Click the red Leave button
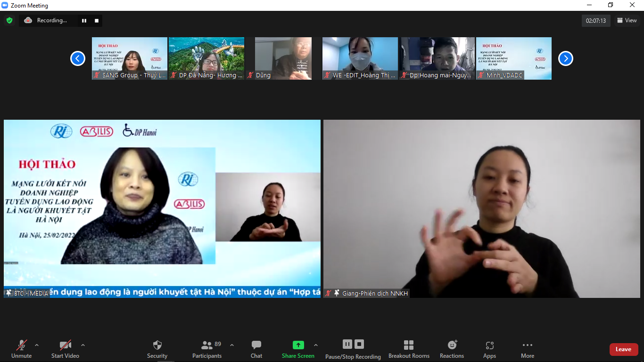Image resolution: width=644 pixels, height=362 pixels. [x=624, y=349]
